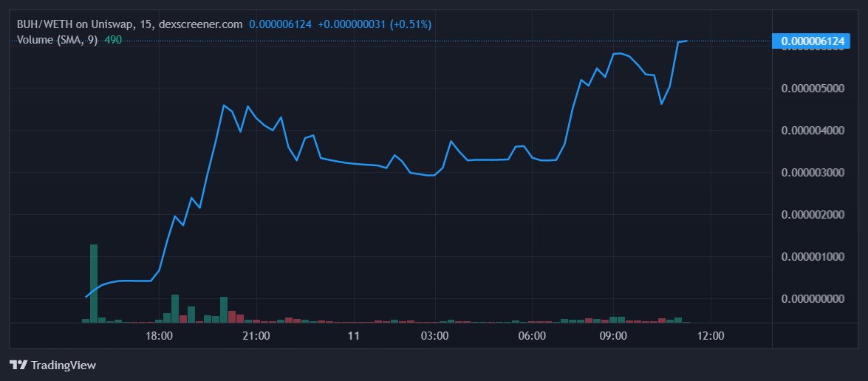
Task: Click the 0.000004000 price axis label
Action: pyautogui.click(x=813, y=131)
